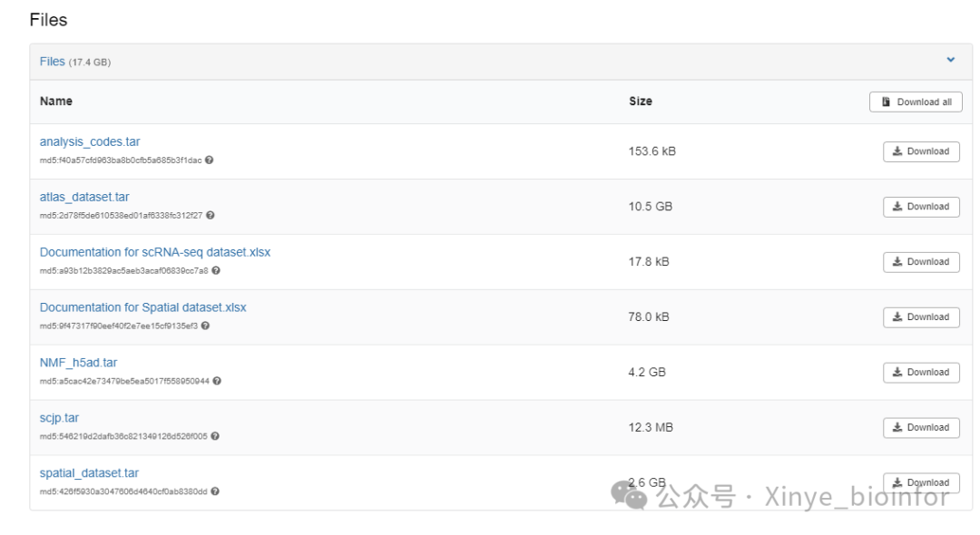Screen dimensions: 980x535
Task: Open spatial_dataset.tar link
Action: [x=89, y=473]
